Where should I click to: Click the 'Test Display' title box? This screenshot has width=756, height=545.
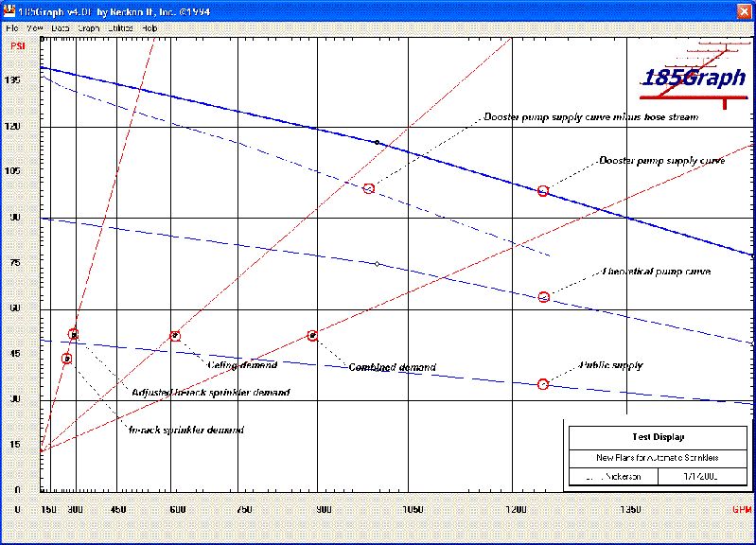pyautogui.click(x=659, y=437)
